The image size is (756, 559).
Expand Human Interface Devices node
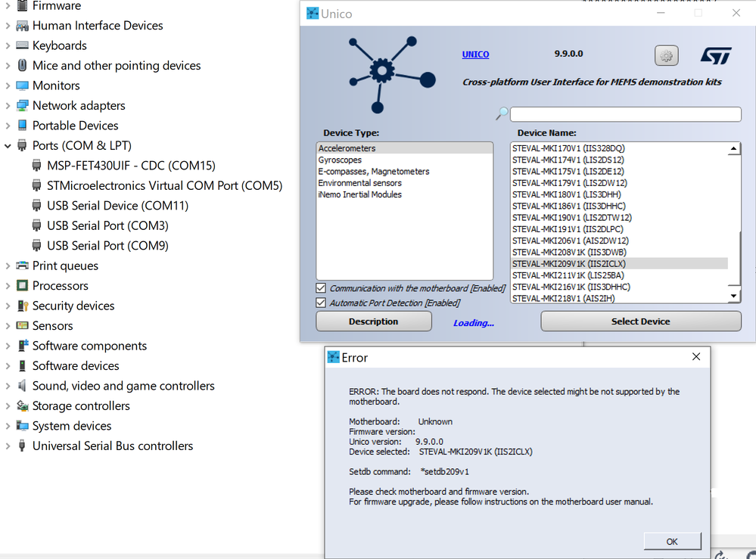8,26
